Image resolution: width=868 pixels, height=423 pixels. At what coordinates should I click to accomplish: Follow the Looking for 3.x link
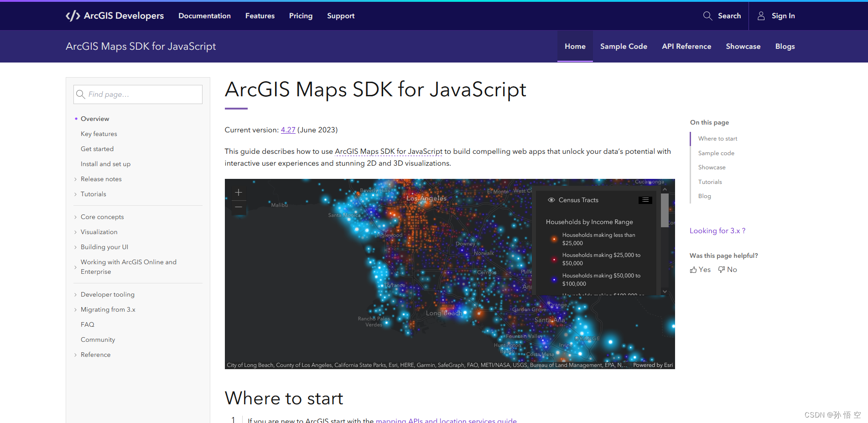pos(717,231)
